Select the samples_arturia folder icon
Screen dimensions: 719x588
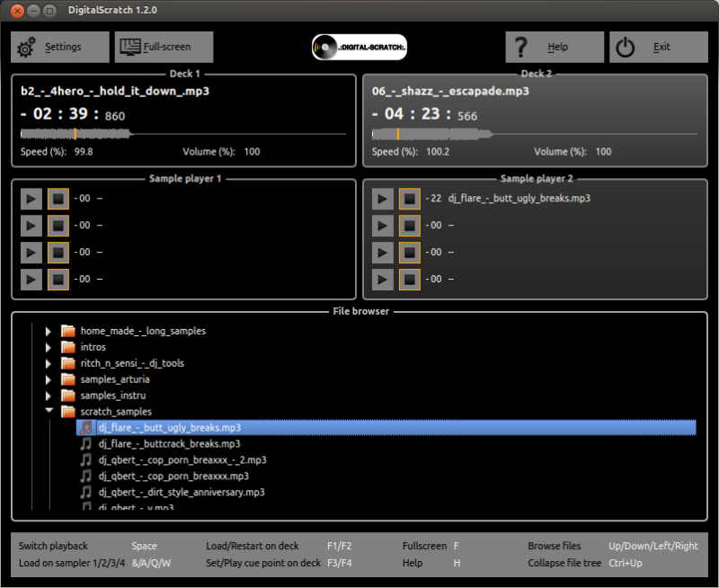point(68,379)
